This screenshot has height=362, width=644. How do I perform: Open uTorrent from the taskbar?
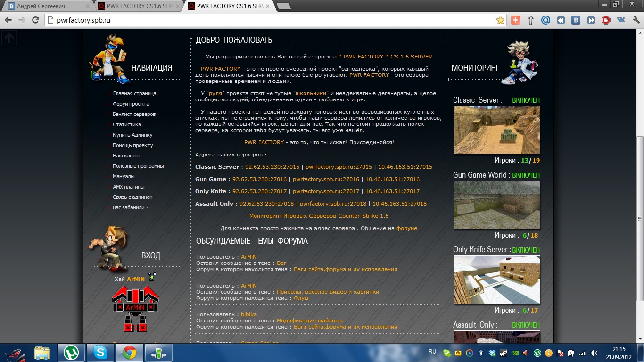point(71,353)
